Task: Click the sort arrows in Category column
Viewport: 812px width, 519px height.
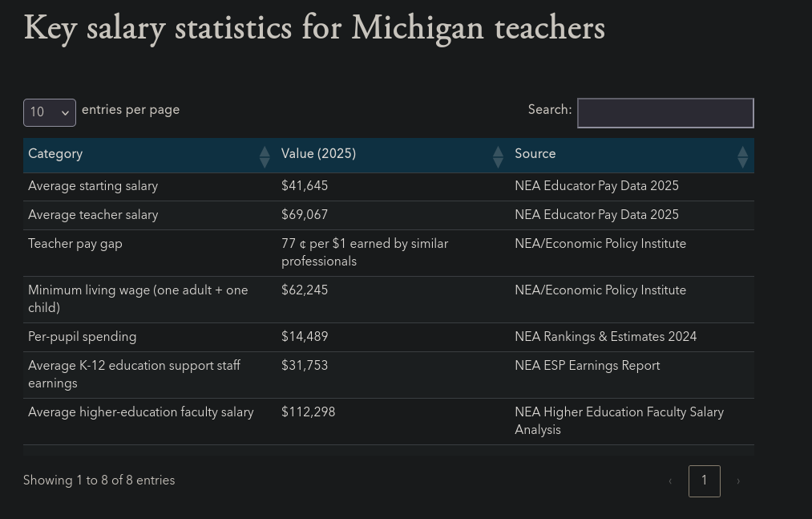Action: 264,156
